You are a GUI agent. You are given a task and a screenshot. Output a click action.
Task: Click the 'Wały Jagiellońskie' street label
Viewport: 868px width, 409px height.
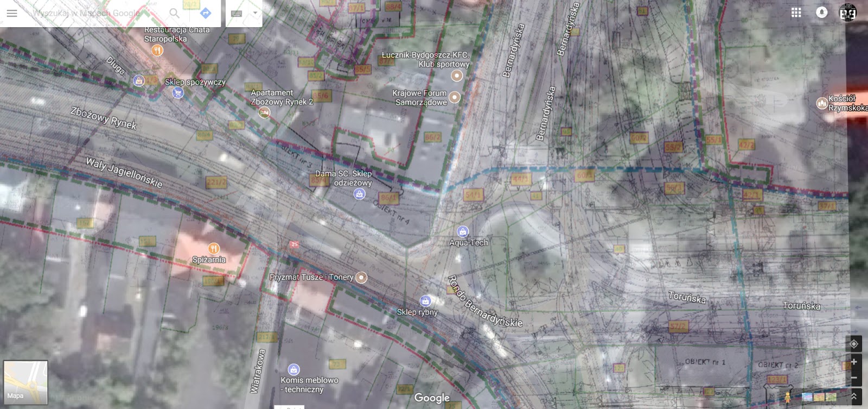pos(124,172)
